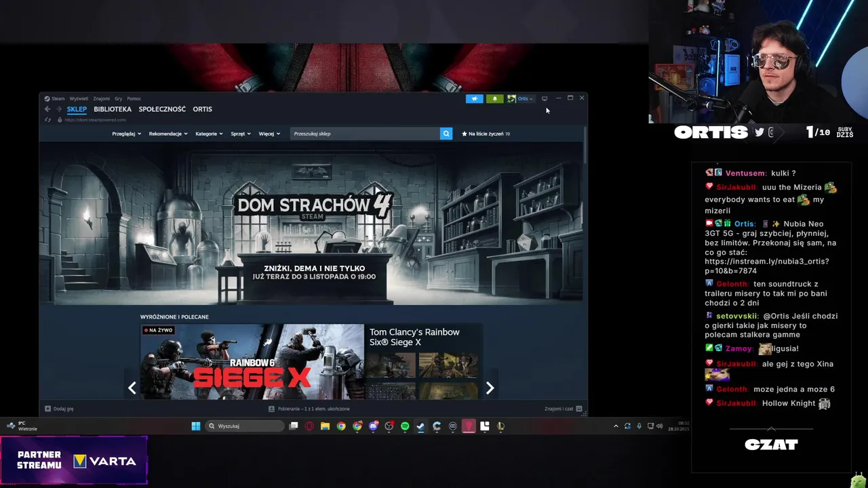Screen dimensions: 868x488
Task: Click the volume icon in system tray
Action: [659, 426]
